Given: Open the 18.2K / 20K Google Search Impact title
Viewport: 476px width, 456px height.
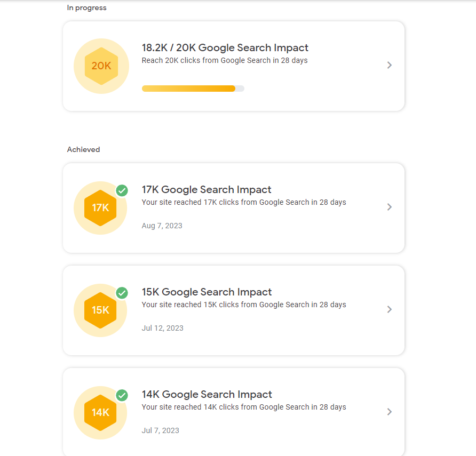Looking at the screenshot, I should [225, 48].
